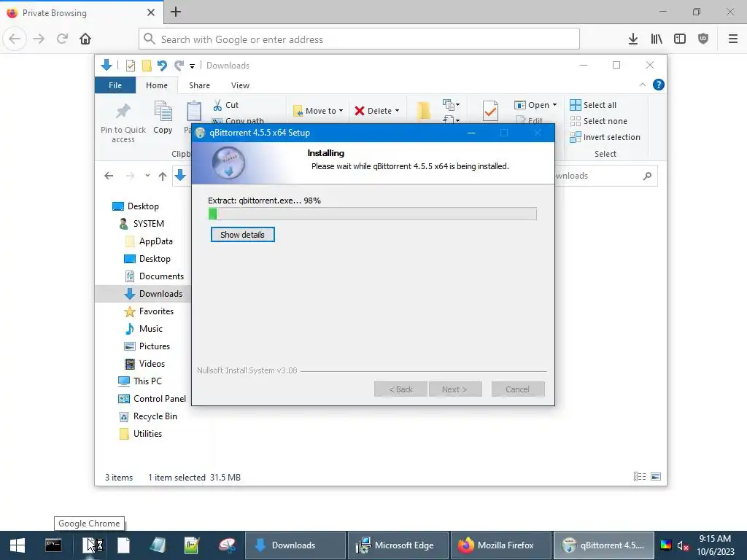
Task: Expand the Open dropdown arrow
Action: tap(554, 105)
